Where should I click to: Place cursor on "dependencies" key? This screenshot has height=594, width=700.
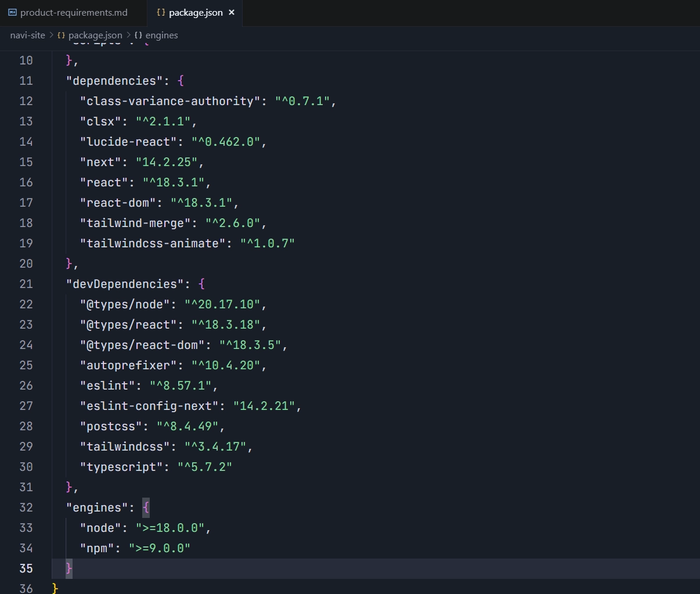(x=114, y=81)
